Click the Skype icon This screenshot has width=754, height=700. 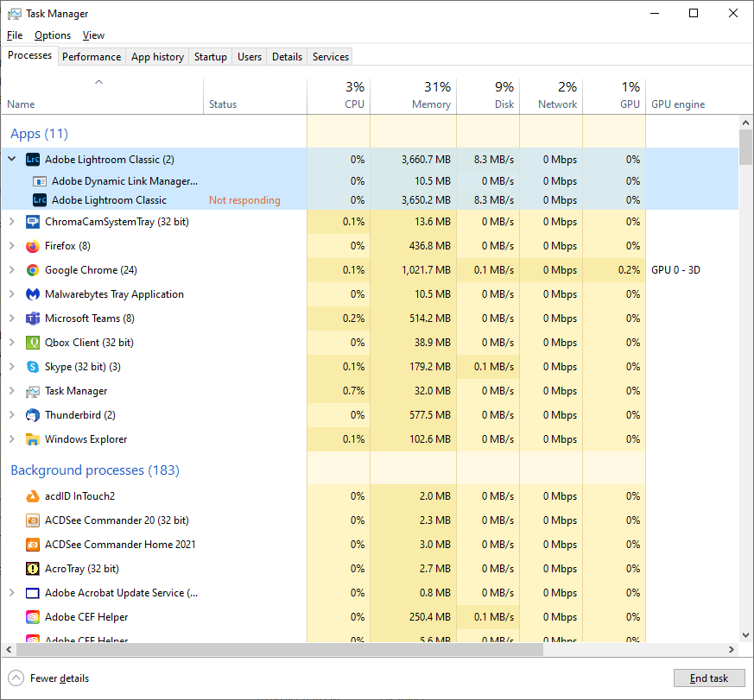(x=33, y=367)
